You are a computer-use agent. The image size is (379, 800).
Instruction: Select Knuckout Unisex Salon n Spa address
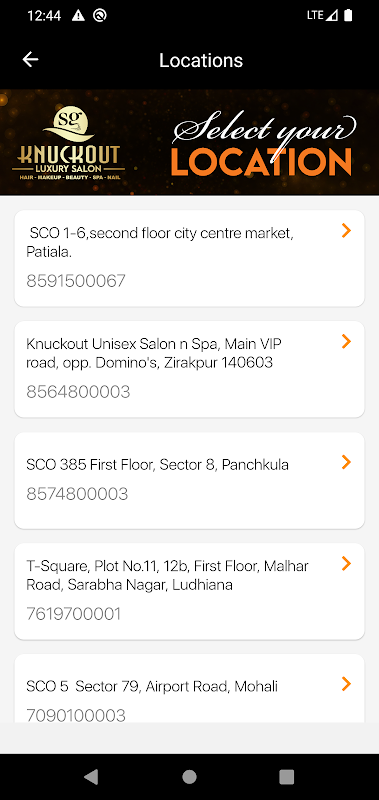tap(154, 354)
